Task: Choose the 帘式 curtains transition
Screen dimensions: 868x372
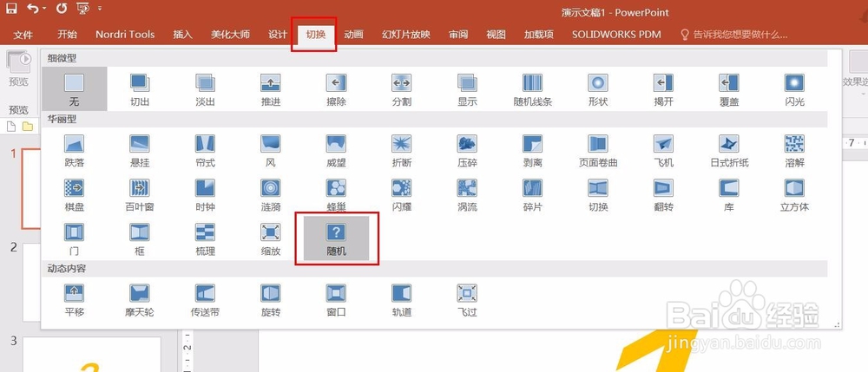Action: 205,150
